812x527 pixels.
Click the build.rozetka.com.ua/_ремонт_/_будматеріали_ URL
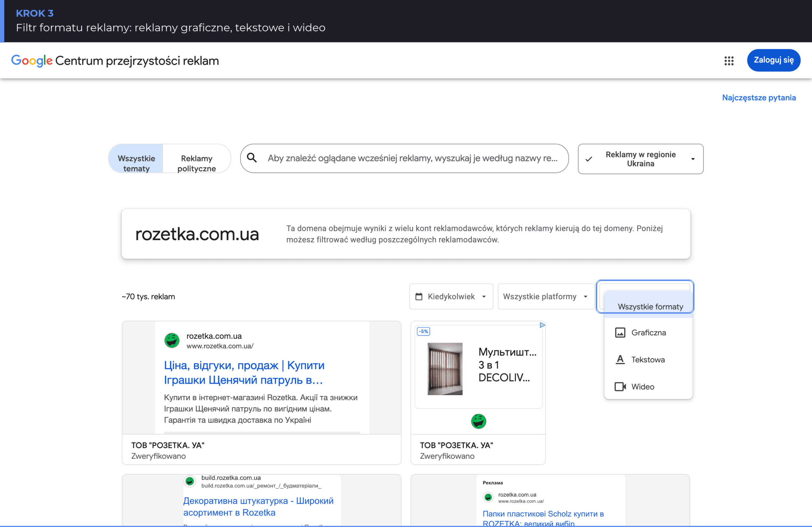pyautogui.click(x=261, y=486)
